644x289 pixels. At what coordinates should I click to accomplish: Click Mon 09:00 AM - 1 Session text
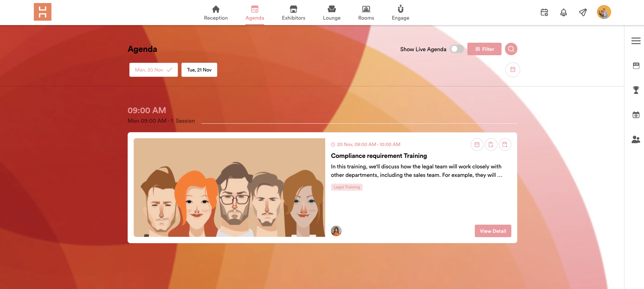point(161,121)
